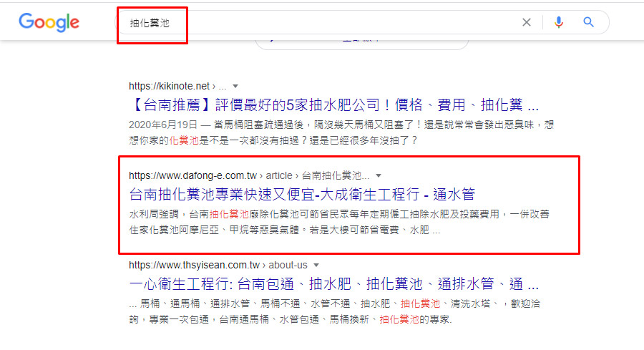Open the 一心衛生工程行 result title

click(333, 283)
